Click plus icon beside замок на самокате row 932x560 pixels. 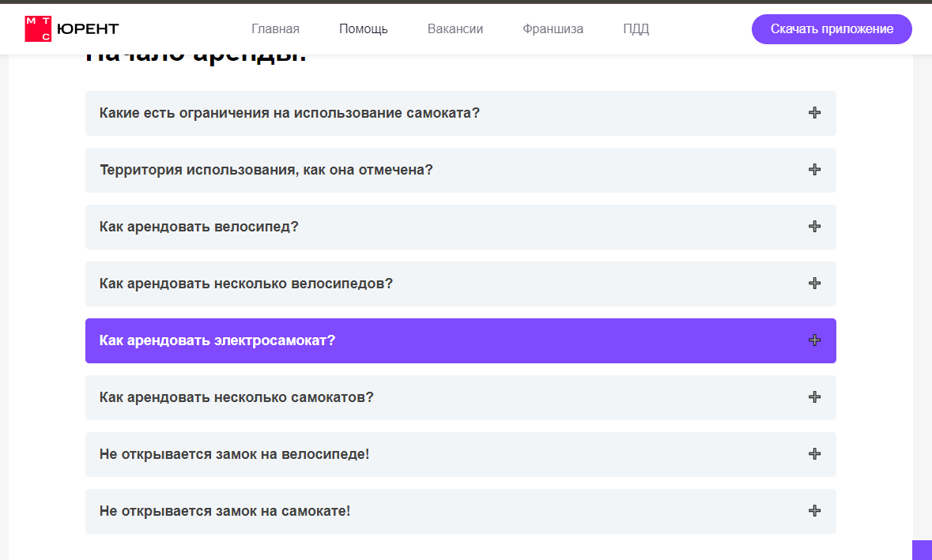[x=814, y=511]
